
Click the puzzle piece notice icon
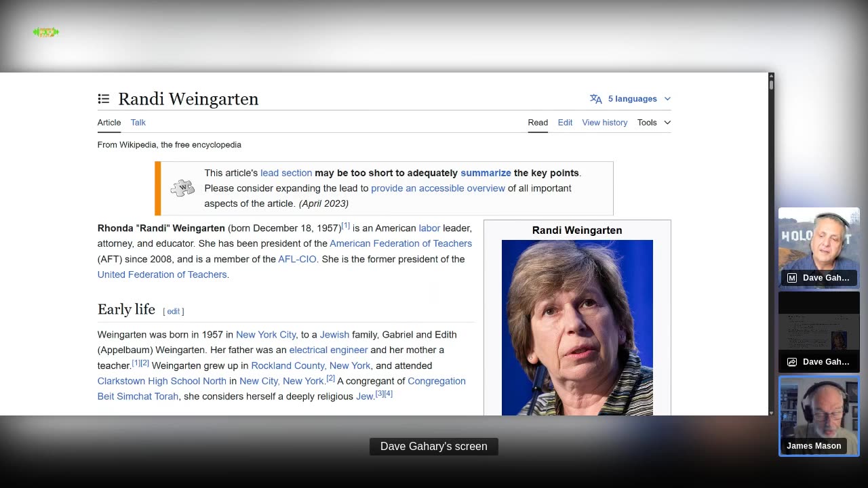point(182,188)
